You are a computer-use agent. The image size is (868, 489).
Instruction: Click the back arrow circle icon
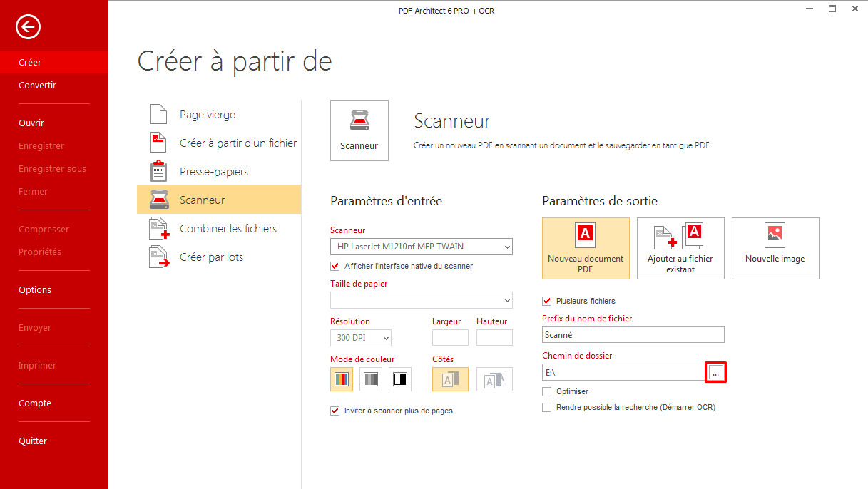(x=28, y=27)
